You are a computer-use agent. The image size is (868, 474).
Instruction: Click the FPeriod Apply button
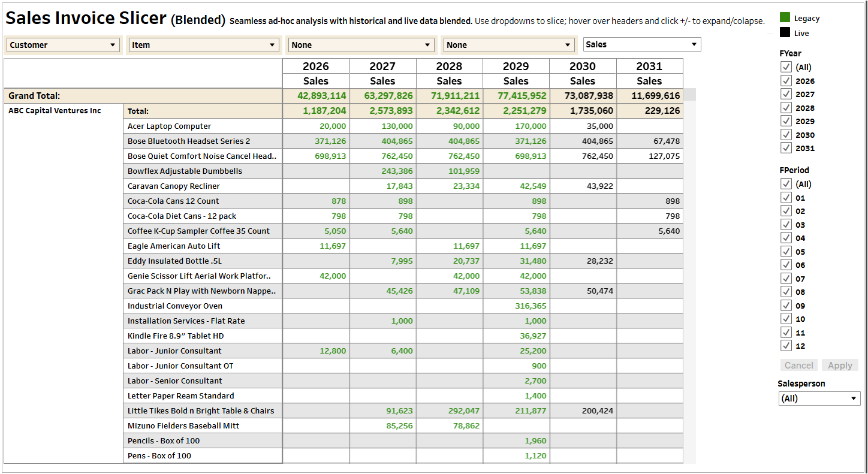840,366
